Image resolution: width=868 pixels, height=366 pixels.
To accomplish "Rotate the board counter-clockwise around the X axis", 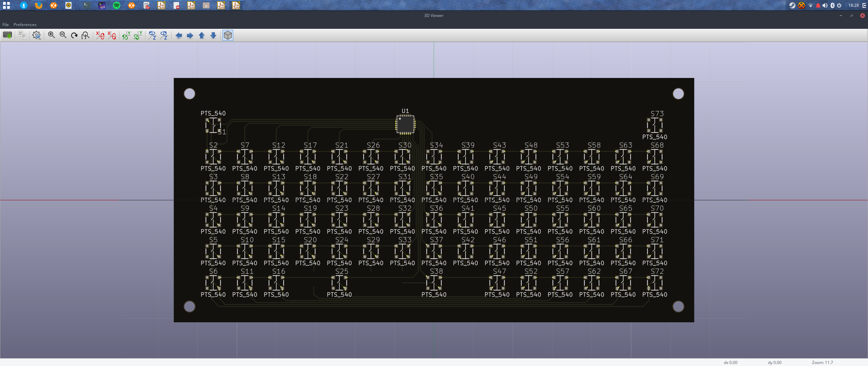I will point(112,35).
